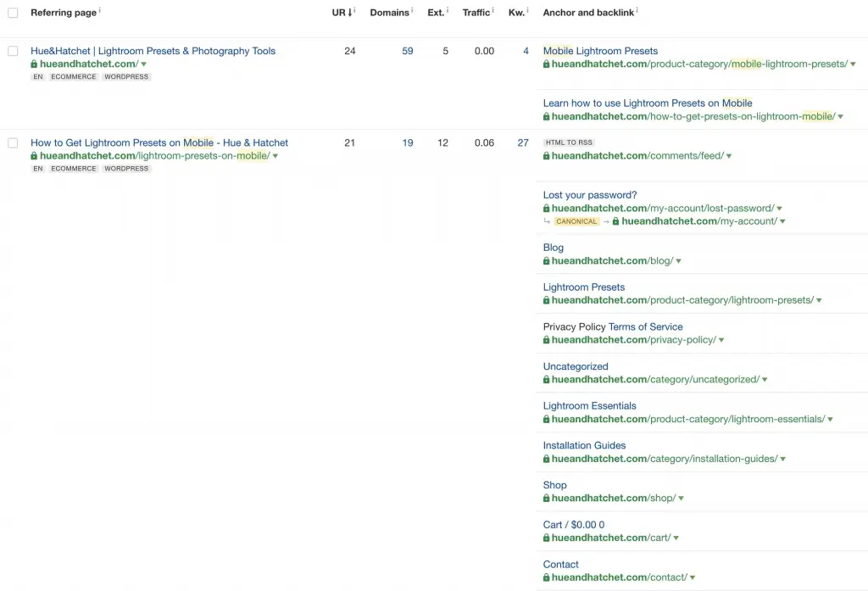Image resolution: width=868 pixels, height=591 pixels.
Task: Click Installation Guides anchor text
Action: point(584,445)
